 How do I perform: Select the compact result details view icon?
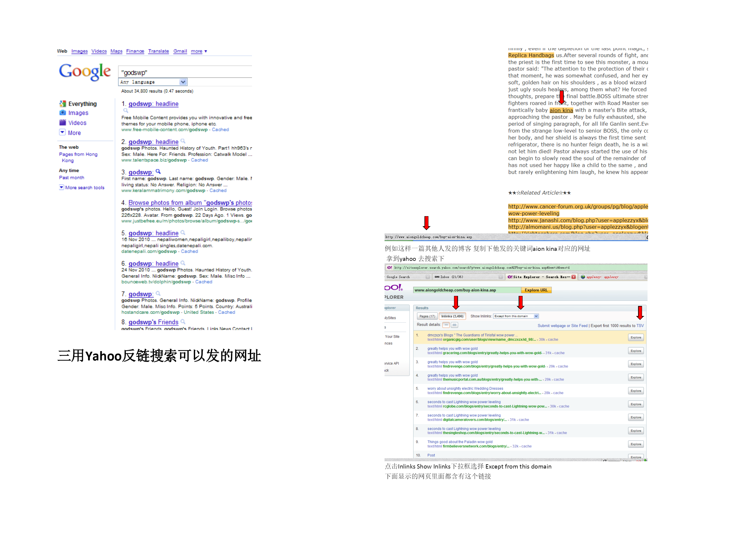click(446, 325)
